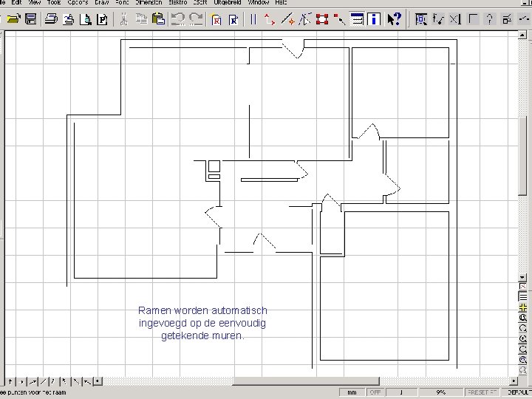Open the print preview icon with 'P' page

tap(102, 19)
